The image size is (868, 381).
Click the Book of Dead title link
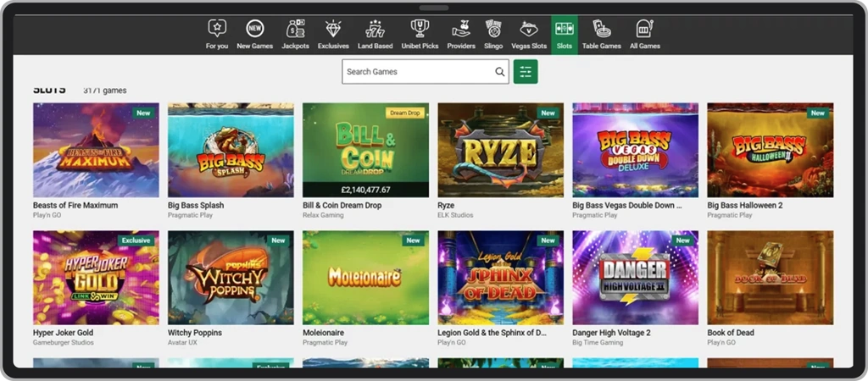pos(730,333)
